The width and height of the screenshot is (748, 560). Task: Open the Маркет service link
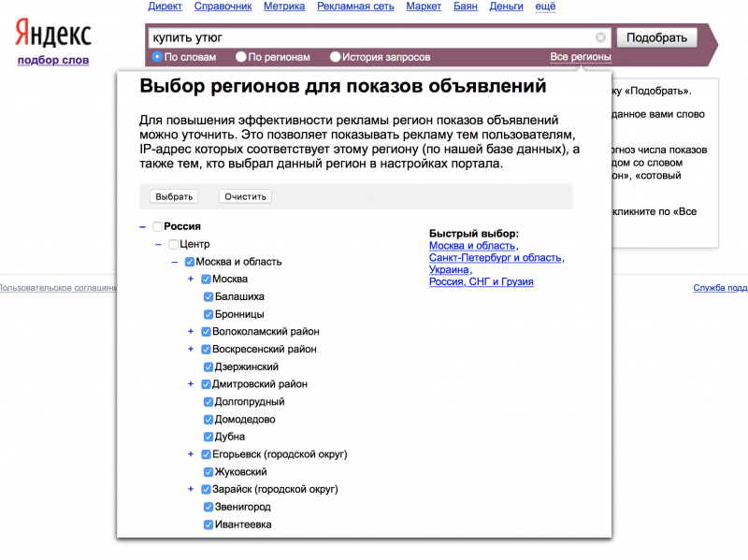pos(424,7)
